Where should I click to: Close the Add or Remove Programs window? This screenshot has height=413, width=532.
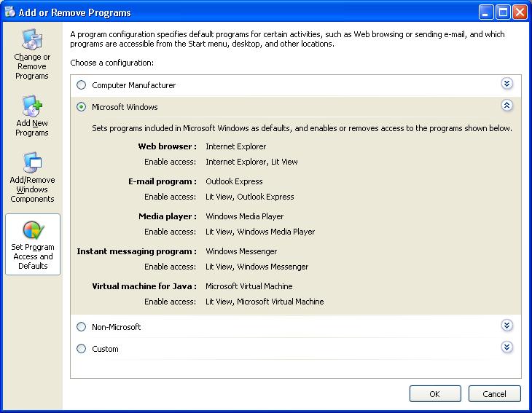[520, 12]
